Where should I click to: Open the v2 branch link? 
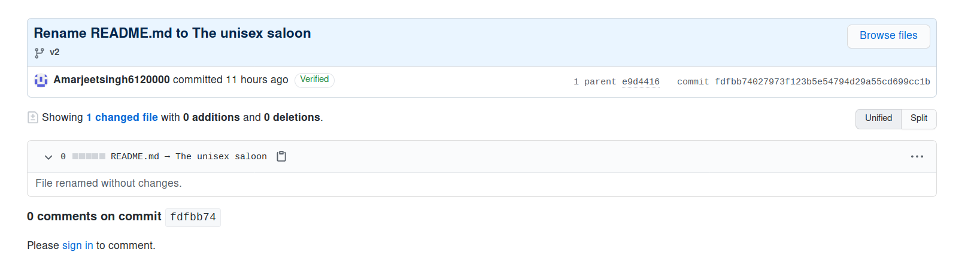point(54,53)
